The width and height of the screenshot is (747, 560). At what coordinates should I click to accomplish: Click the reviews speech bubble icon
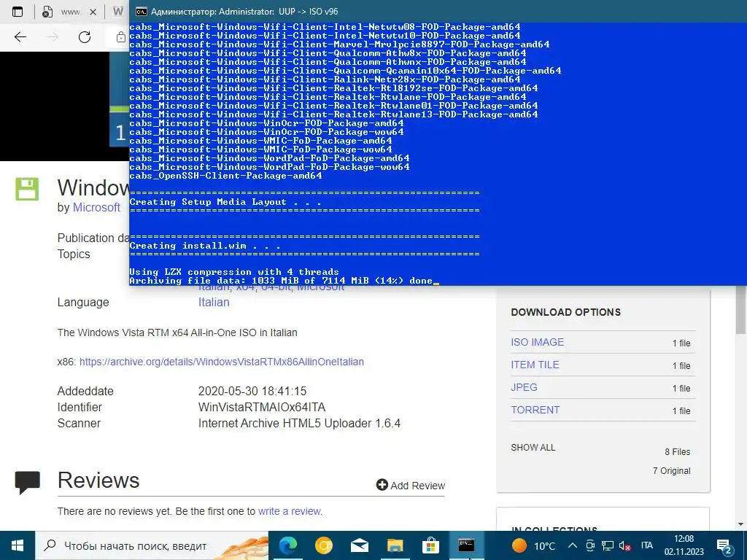(x=27, y=483)
